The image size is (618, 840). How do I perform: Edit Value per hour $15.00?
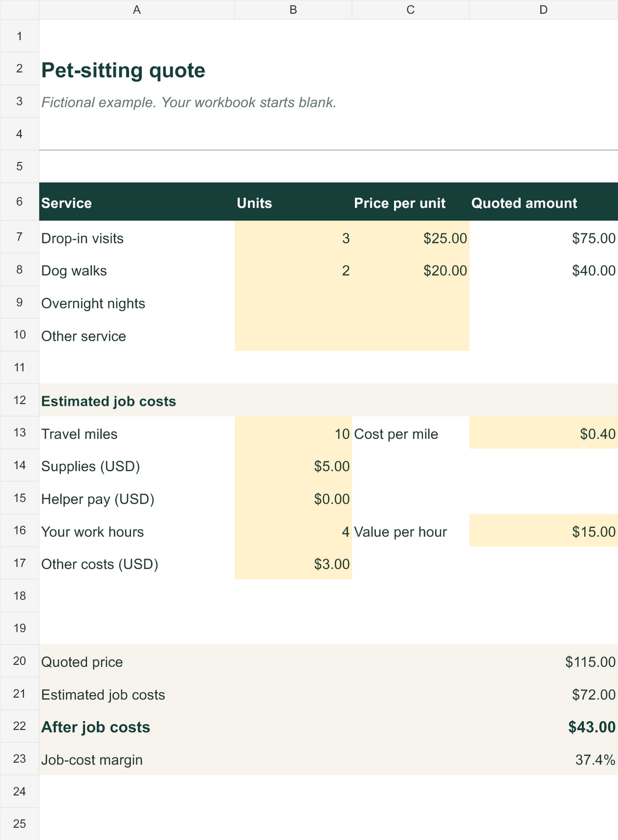(544, 530)
